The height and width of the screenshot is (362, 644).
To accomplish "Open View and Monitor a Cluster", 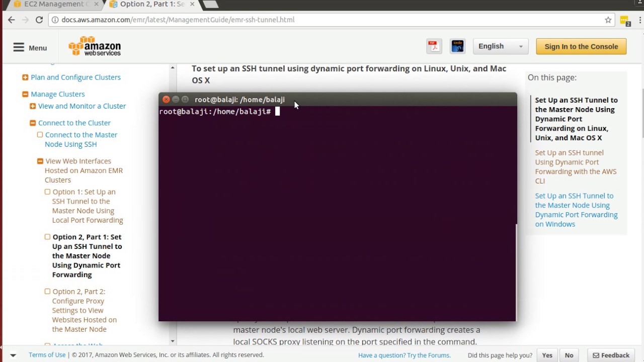I will 82,106.
